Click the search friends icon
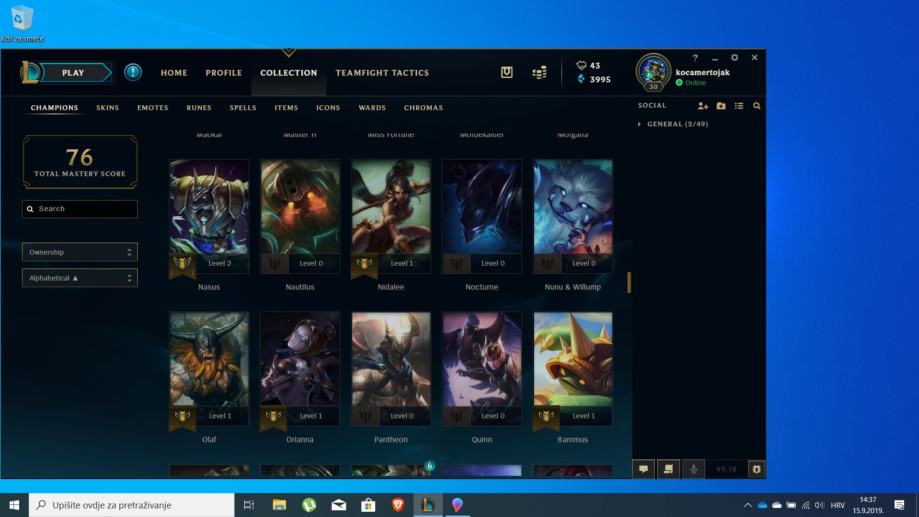Viewport: 919px width, 517px height. (757, 106)
